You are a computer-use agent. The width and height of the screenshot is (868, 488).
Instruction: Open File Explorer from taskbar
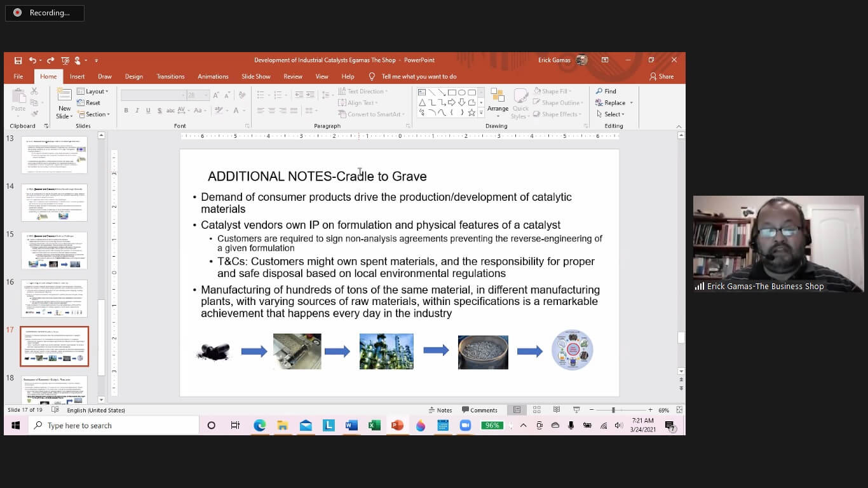[283, 425]
